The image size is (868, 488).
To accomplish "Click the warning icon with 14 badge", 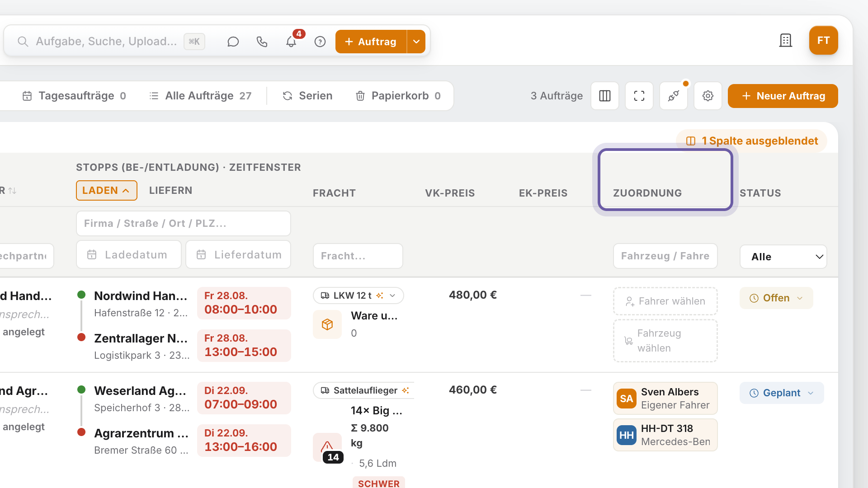I will [x=327, y=447].
